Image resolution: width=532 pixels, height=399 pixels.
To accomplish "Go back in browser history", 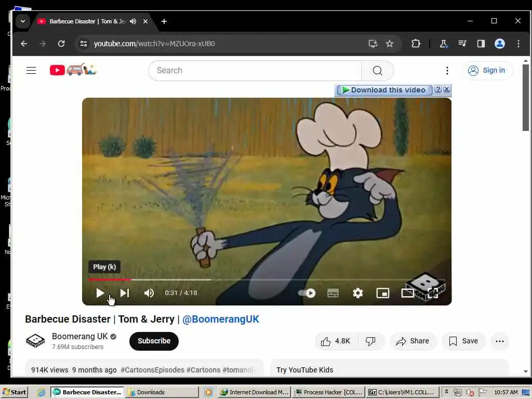I will 24,44.
